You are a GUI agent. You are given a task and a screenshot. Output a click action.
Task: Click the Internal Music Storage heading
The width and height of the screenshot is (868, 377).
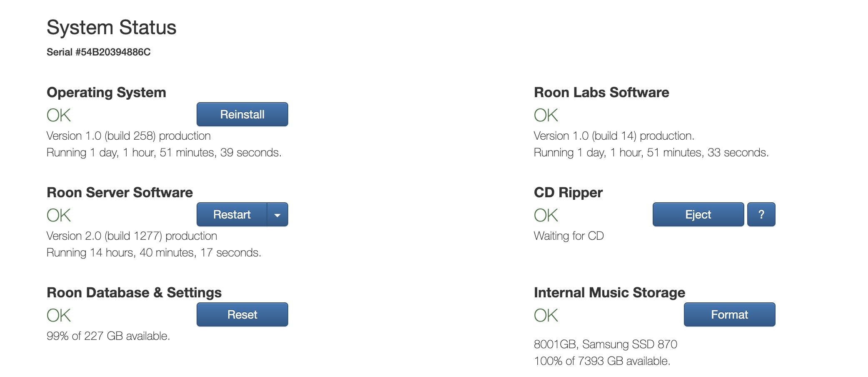(609, 292)
